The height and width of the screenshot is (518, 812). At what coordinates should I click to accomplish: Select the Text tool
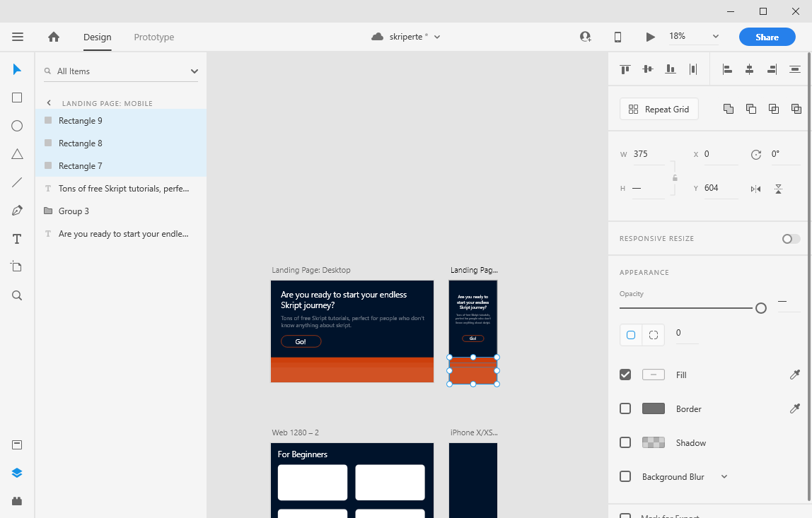click(17, 239)
